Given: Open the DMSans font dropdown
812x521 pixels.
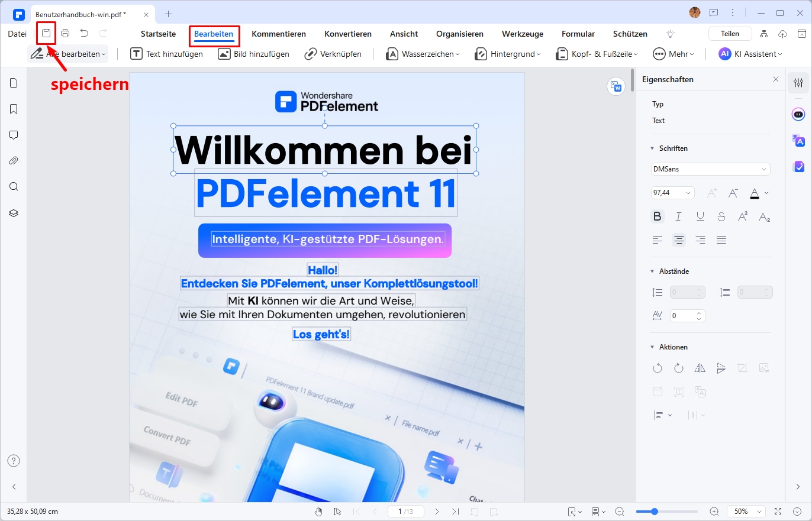Looking at the screenshot, I should pos(711,169).
